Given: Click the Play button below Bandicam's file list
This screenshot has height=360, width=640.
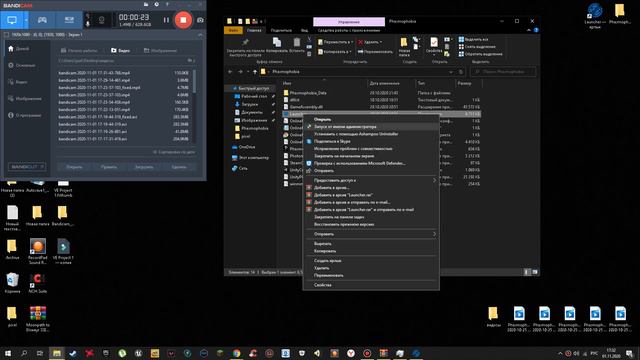Looking at the screenshot, I should (x=109, y=167).
